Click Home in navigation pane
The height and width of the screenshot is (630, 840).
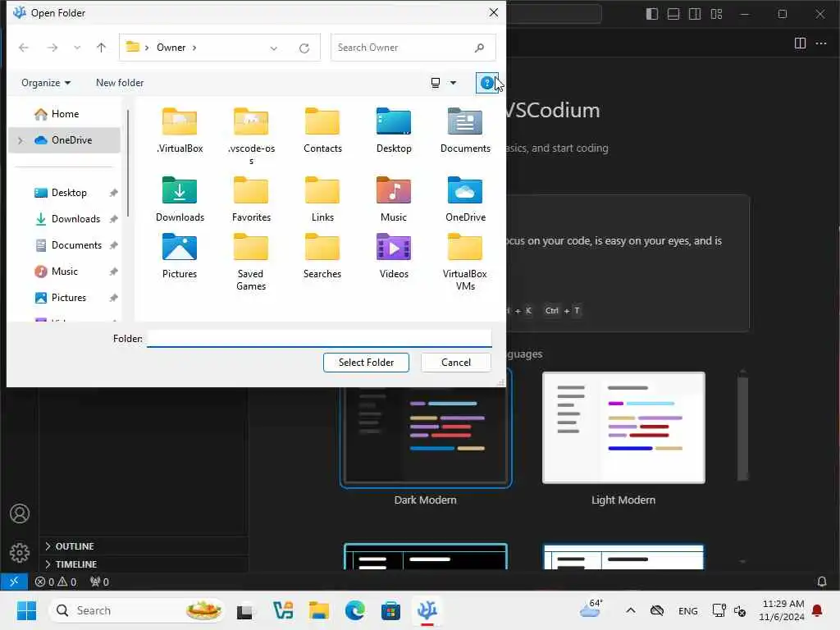[65, 113]
